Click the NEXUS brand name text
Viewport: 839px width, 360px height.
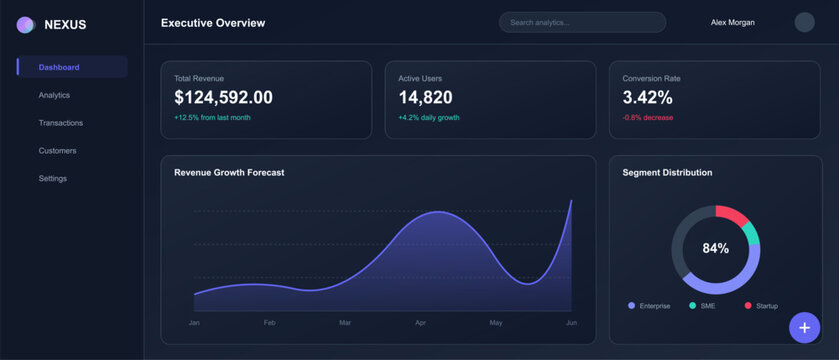[65, 25]
